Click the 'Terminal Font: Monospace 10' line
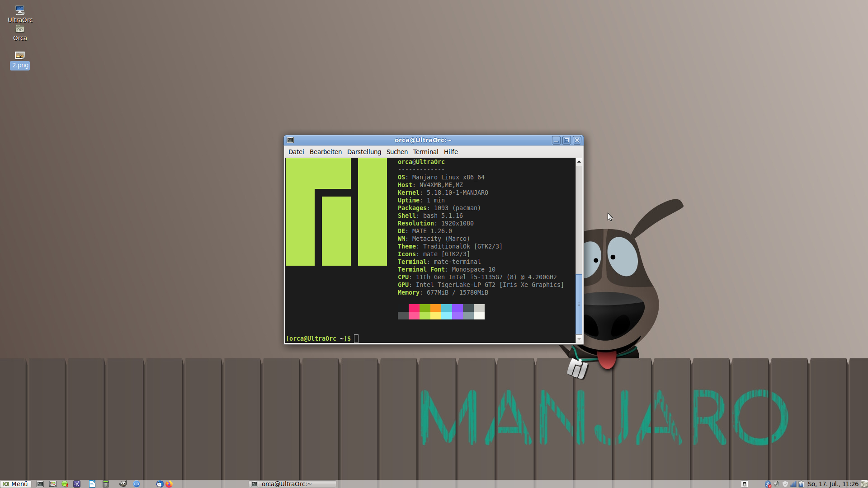868x488 pixels. click(x=446, y=269)
